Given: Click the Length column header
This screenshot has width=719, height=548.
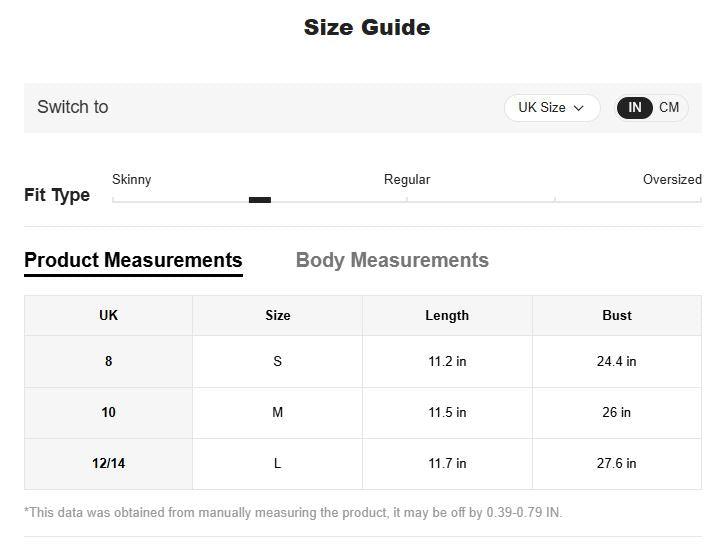Looking at the screenshot, I should tap(447, 316).
